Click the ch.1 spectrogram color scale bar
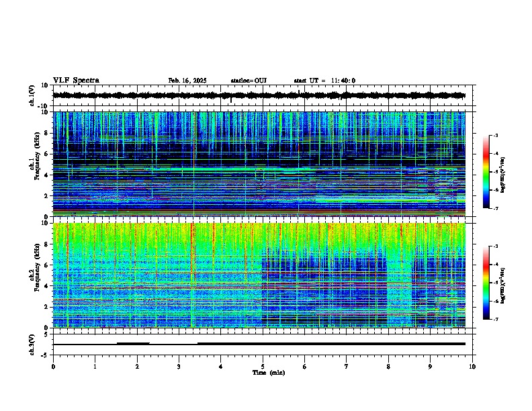 pos(486,172)
